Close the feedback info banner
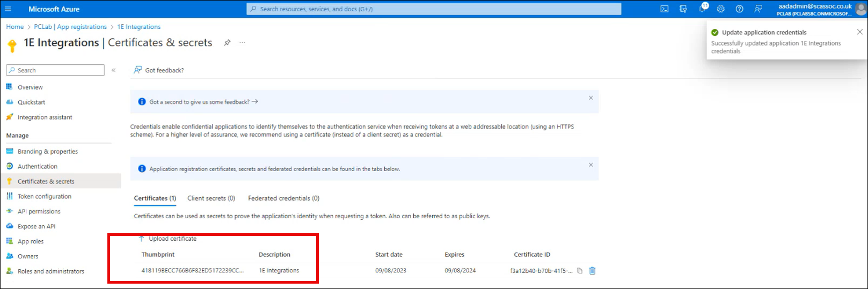 (590, 98)
